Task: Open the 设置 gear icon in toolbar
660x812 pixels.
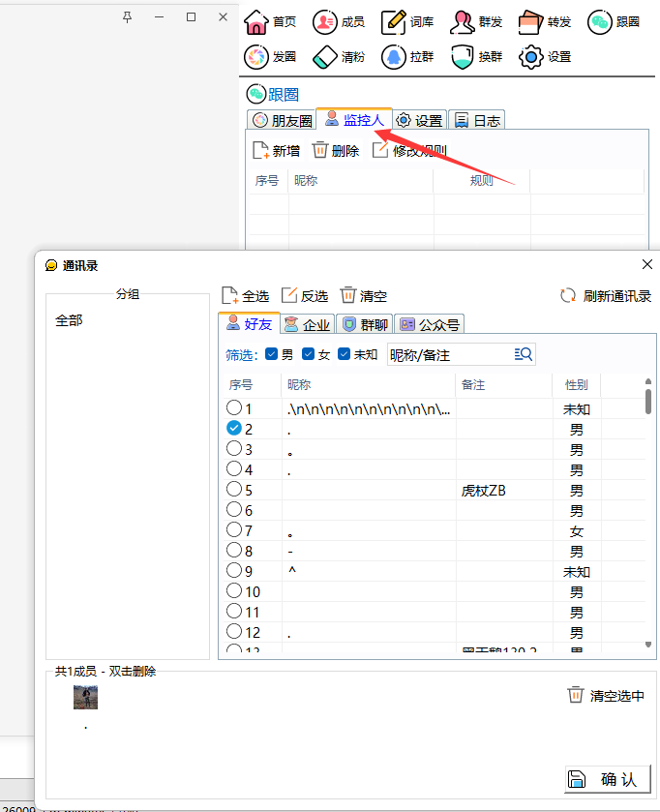Action: coord(530,56)
